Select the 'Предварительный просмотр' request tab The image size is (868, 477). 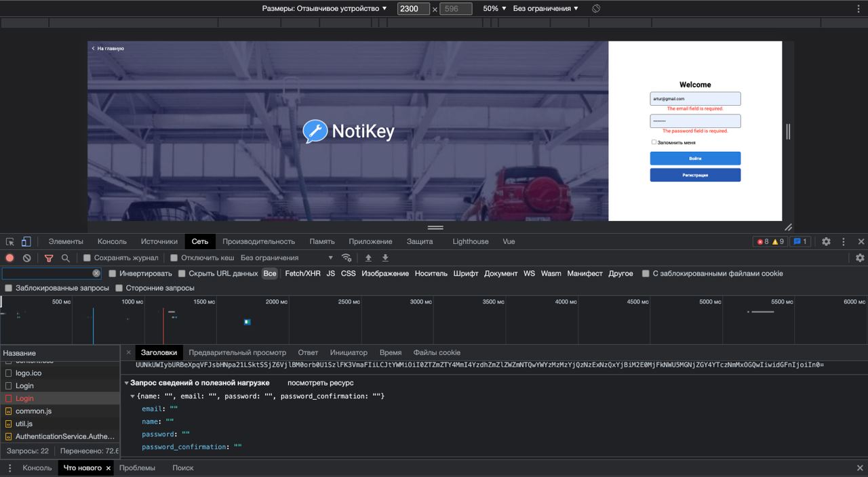(x=237, y=352)
